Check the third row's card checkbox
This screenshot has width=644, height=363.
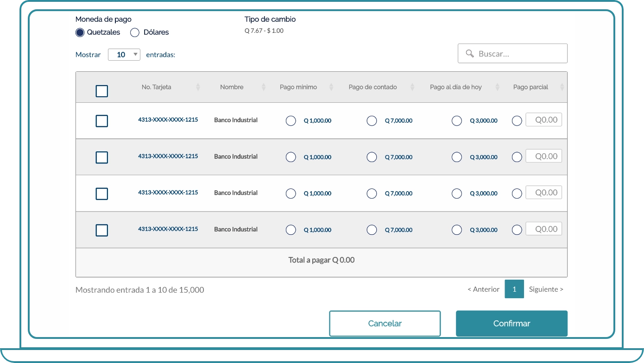pyautogui.click(x=102, y=194)
